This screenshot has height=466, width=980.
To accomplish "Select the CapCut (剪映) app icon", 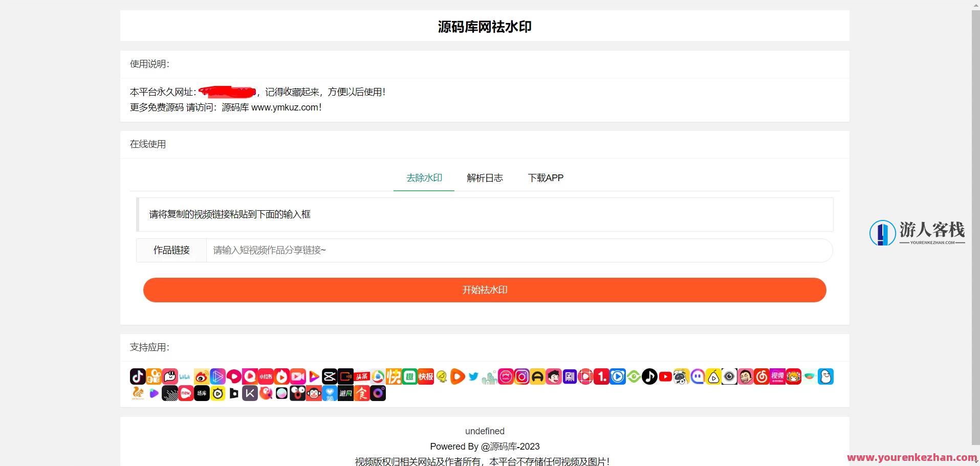I will 330,376.
